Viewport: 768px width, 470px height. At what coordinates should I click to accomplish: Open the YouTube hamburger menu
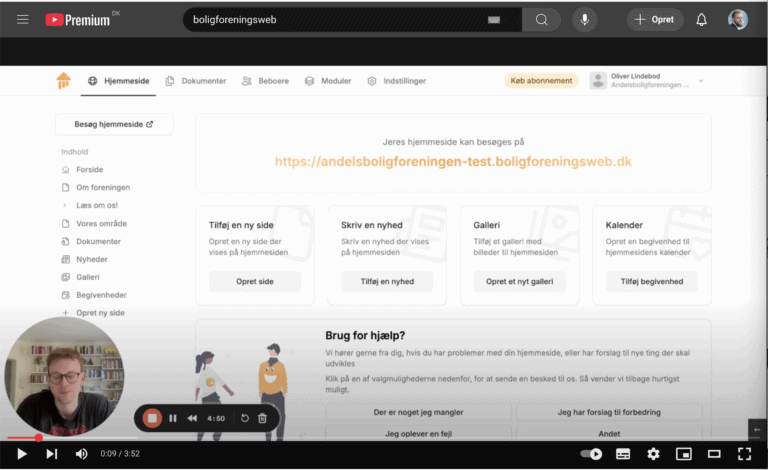point(23,20)
